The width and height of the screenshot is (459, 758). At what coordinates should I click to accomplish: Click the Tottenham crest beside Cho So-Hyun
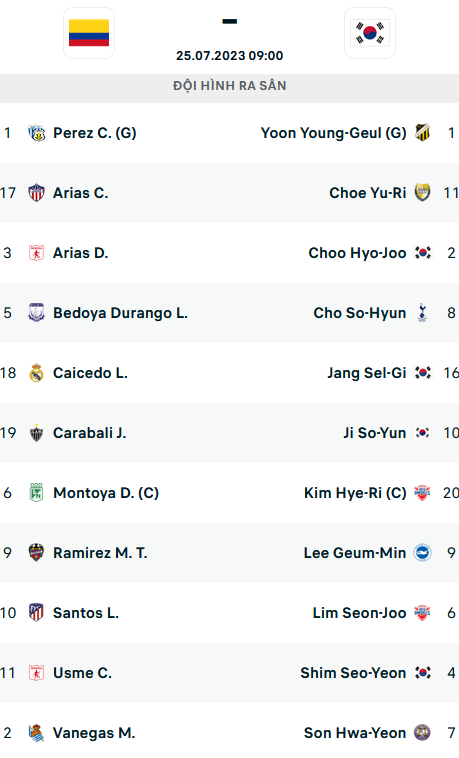(422, 313)
